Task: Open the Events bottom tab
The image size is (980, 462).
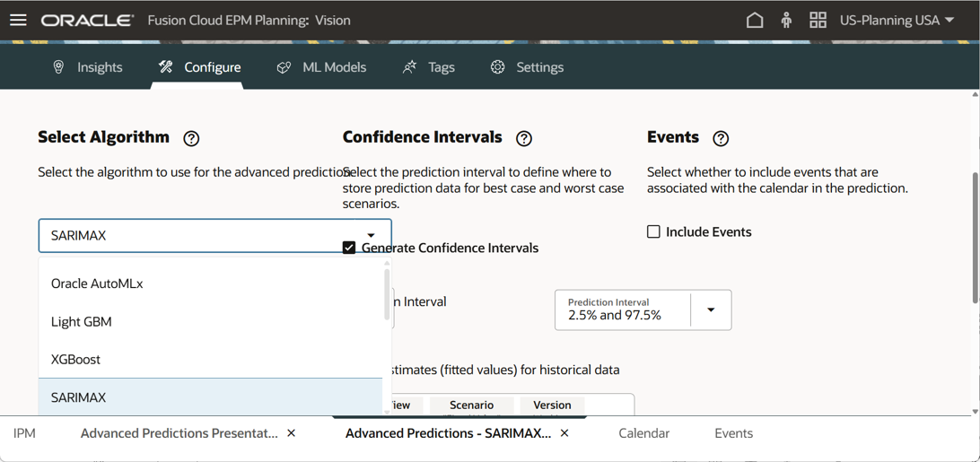Action: click(x=734, y=433)
